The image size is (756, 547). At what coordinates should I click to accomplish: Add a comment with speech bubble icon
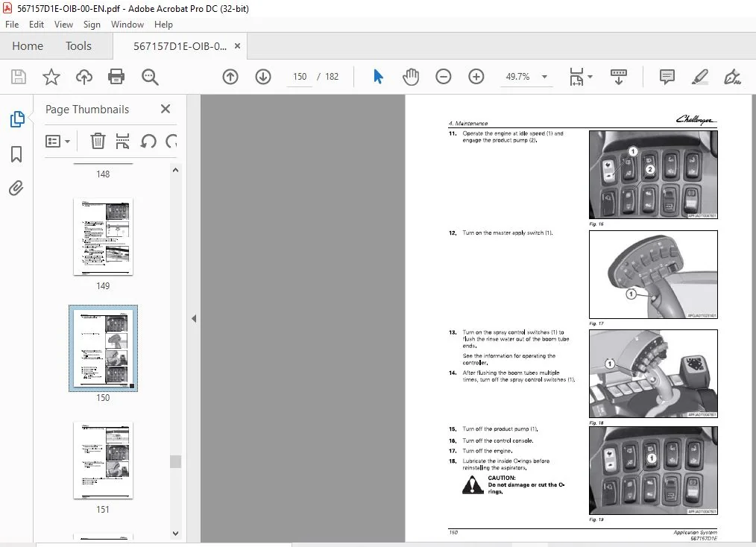[667, 77]
